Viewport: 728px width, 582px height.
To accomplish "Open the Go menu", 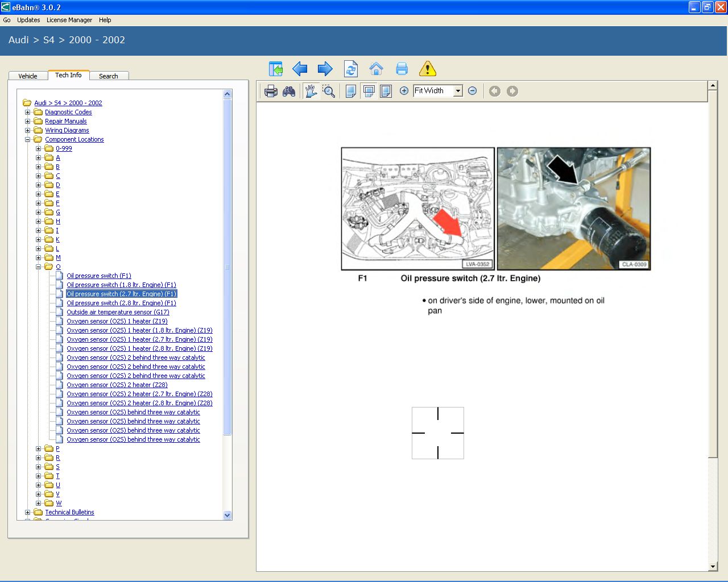I will [x=7, y=20].
